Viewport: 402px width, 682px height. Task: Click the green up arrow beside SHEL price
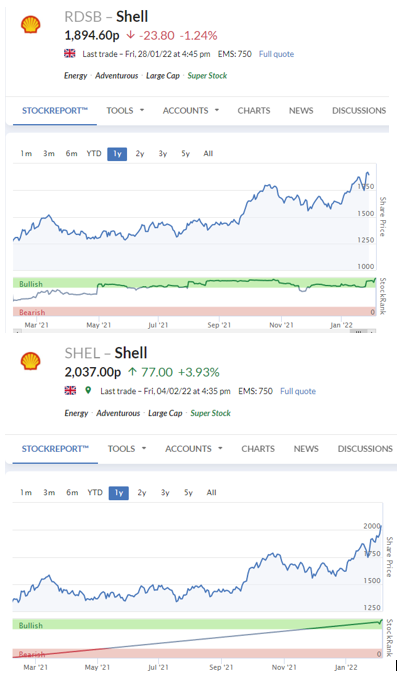point(132,372)
